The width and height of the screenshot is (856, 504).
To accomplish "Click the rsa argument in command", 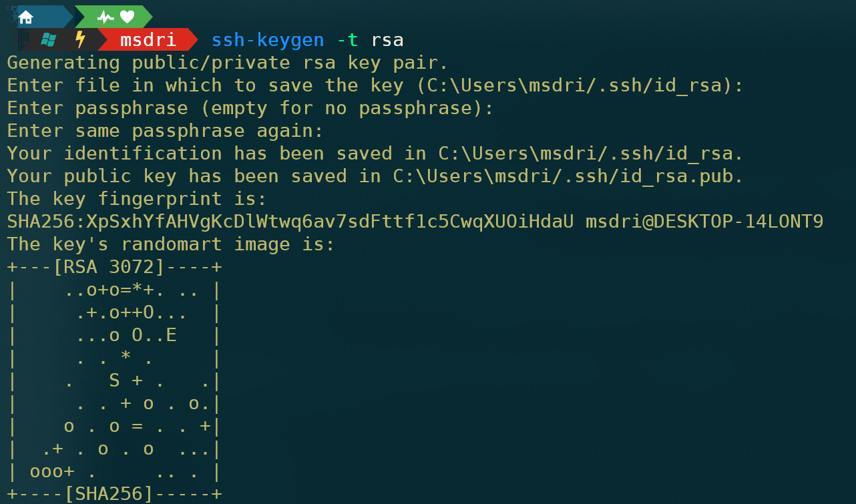I will click(387, 41).
